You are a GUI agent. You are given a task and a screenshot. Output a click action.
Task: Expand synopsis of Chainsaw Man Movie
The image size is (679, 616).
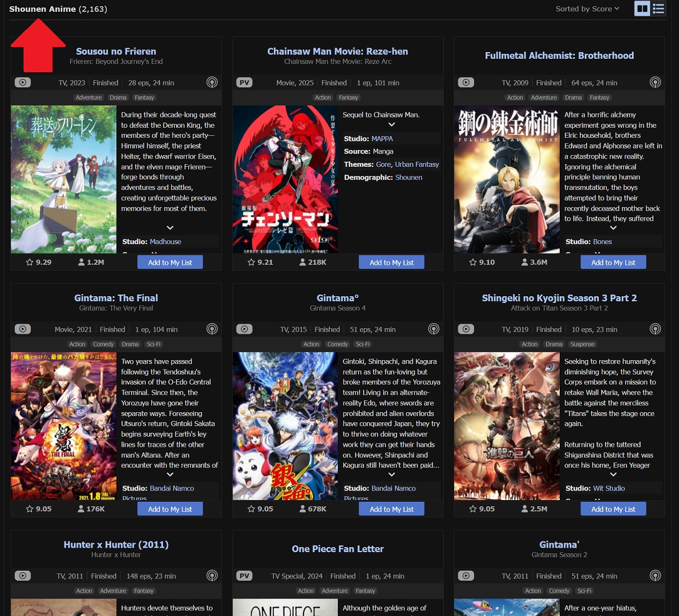392,124
